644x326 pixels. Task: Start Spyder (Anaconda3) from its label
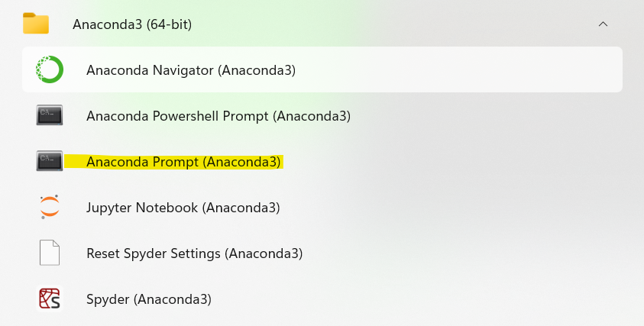149,299
